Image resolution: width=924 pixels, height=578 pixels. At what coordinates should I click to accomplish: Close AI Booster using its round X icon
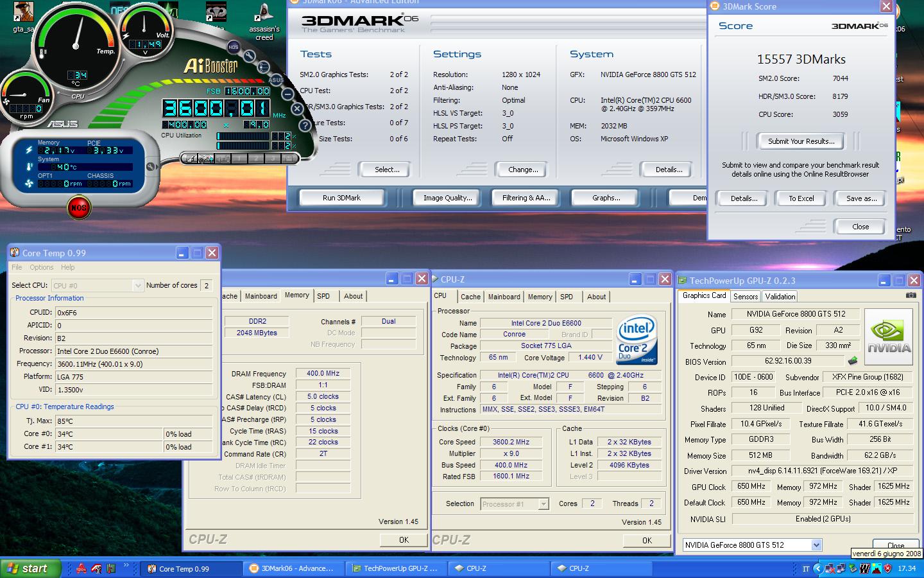(x=297, y=109)
